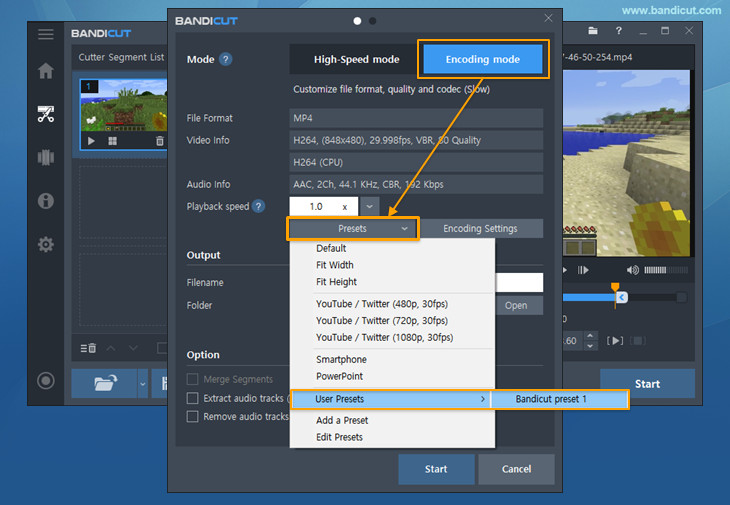Click the Encoding Settings button
Viewport: 730px width, 505px height.
pyautogui.click(x=480, y=229)
